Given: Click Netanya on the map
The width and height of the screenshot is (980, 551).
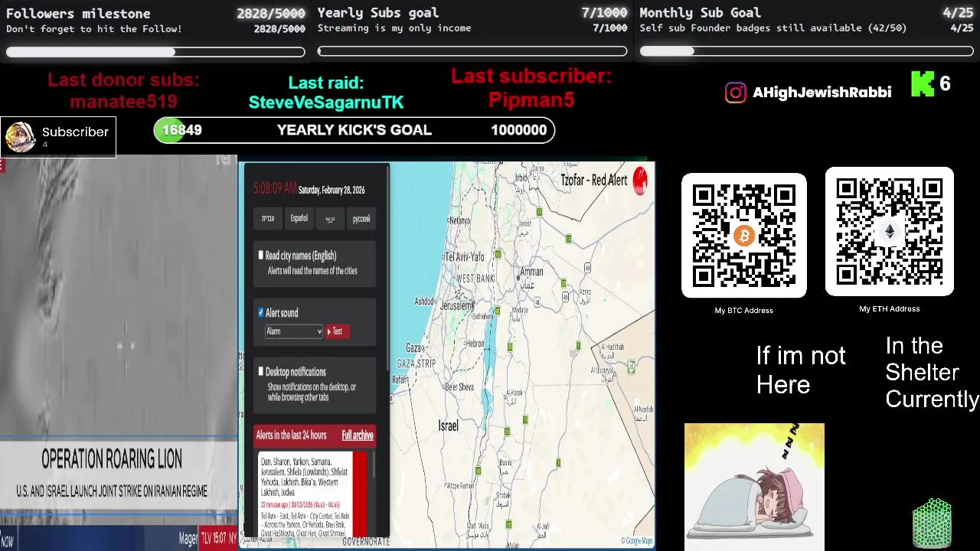Looking at the screenshot, I should [x=459, y=220].
